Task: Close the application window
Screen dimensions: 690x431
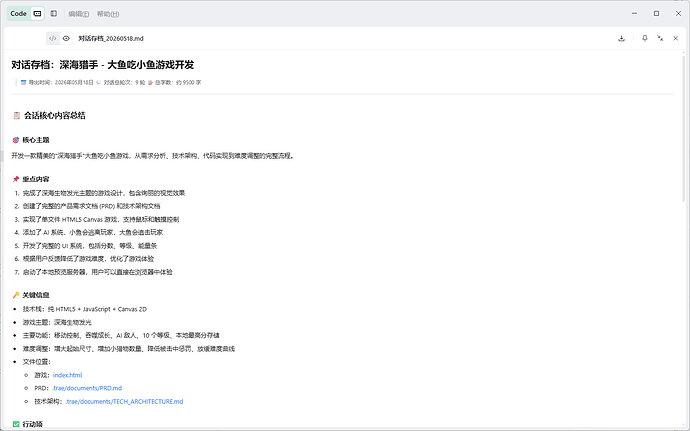Action: point(678,14)
